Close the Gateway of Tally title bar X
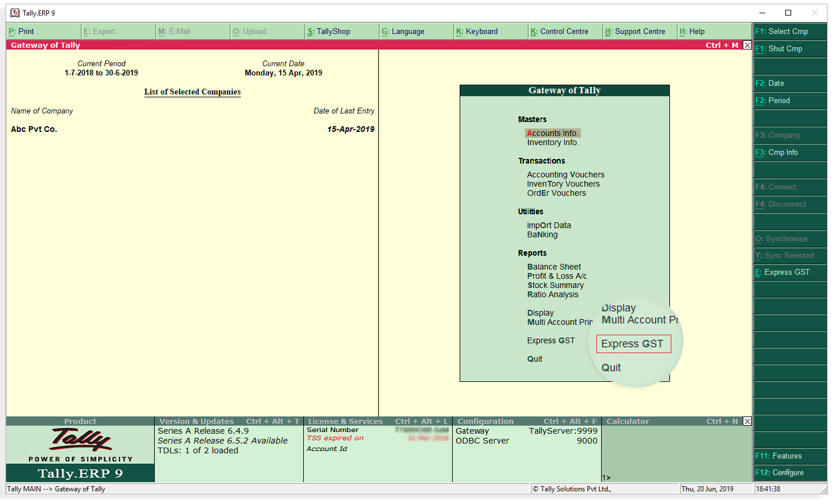The height and width of the screenshot is (504, 835). (747, 45)
